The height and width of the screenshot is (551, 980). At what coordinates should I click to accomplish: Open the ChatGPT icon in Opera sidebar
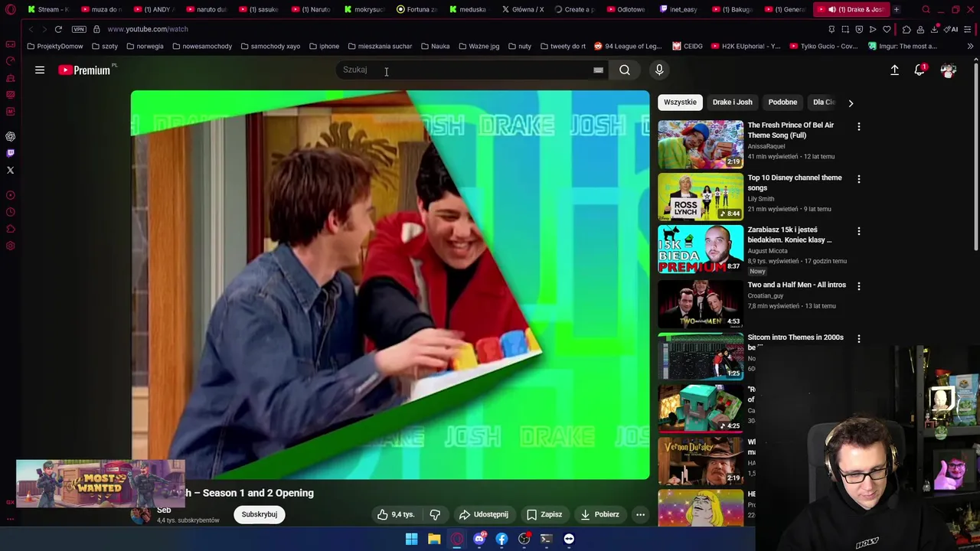coord(11,136)
